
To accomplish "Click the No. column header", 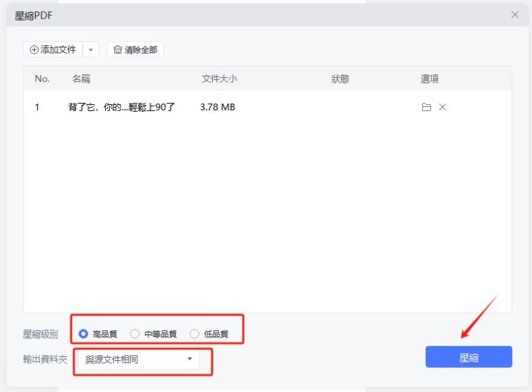I will (42, 79).
